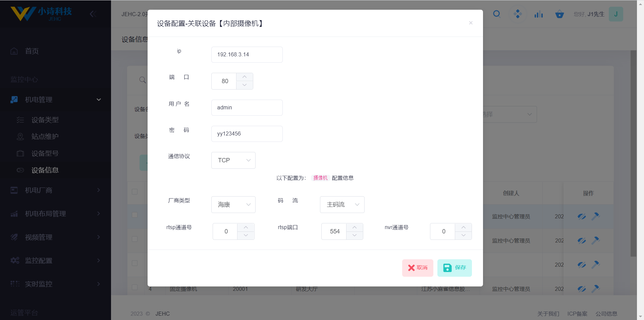Increase nvr通道号 value
644x320 pixels.
click(463, 227)
